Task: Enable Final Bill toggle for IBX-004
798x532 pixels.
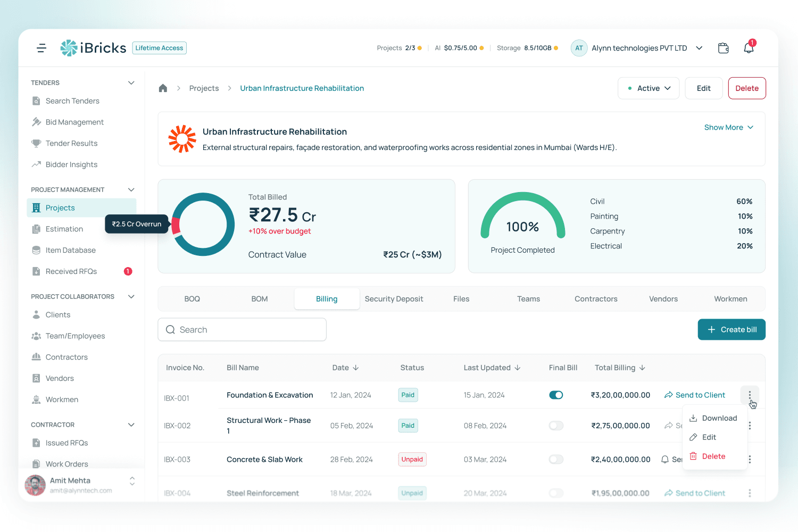Action: [x=556, y=493]
